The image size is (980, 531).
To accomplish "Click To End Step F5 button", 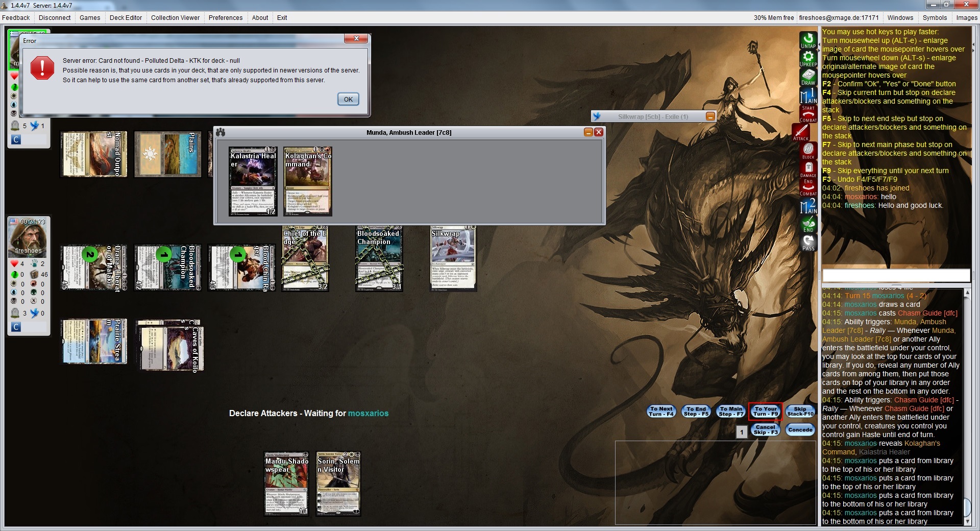I will (x=696, y=412).
